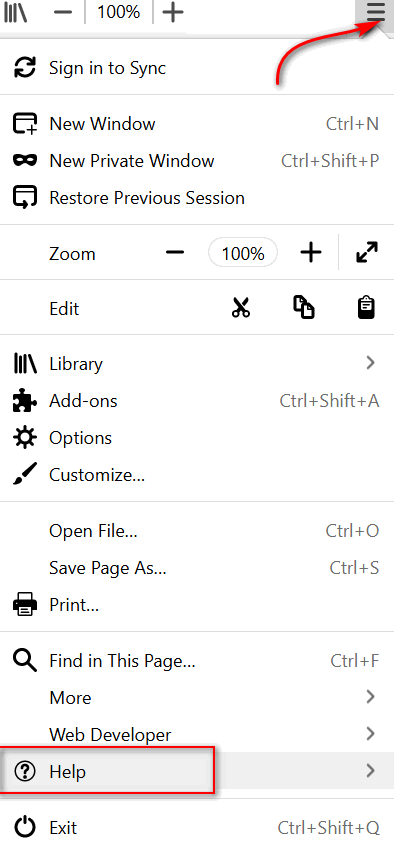This screenshot has height=850, width=394.
Task: Click the Paste clipboard icon
Action: pyautogui.click(x=367, y=308)
